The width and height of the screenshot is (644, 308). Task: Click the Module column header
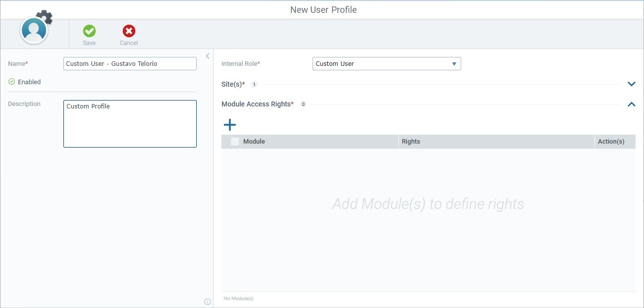254,141
